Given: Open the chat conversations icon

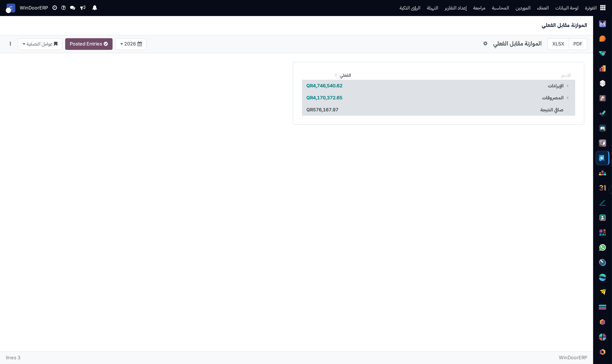Looking at the screenshot, I should pos(72,8).
